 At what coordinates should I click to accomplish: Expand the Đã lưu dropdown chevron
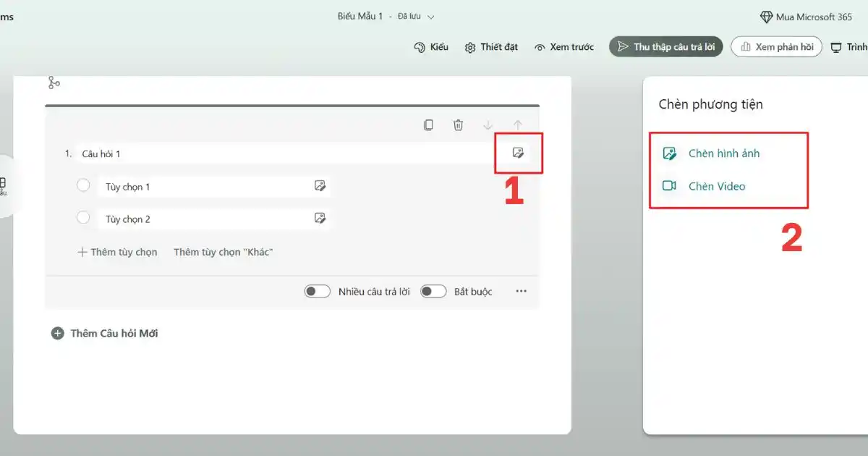pyautogui.click(x=431, y=17)
